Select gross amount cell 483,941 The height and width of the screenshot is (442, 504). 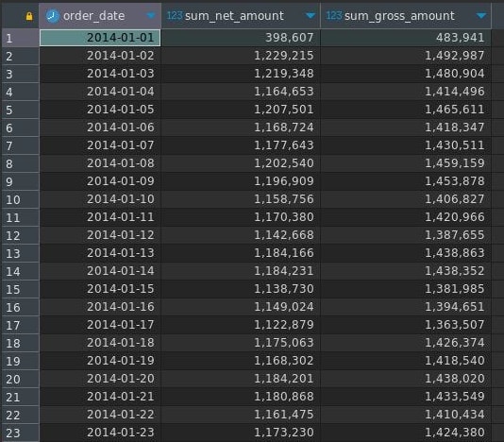pyautogui.click(x=406, y=38)
